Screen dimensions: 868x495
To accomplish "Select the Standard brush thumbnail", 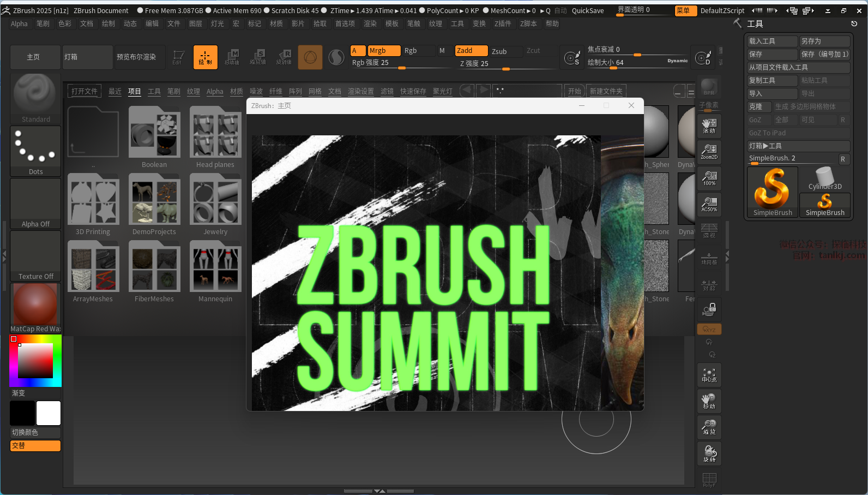I will tap(35, 98).
